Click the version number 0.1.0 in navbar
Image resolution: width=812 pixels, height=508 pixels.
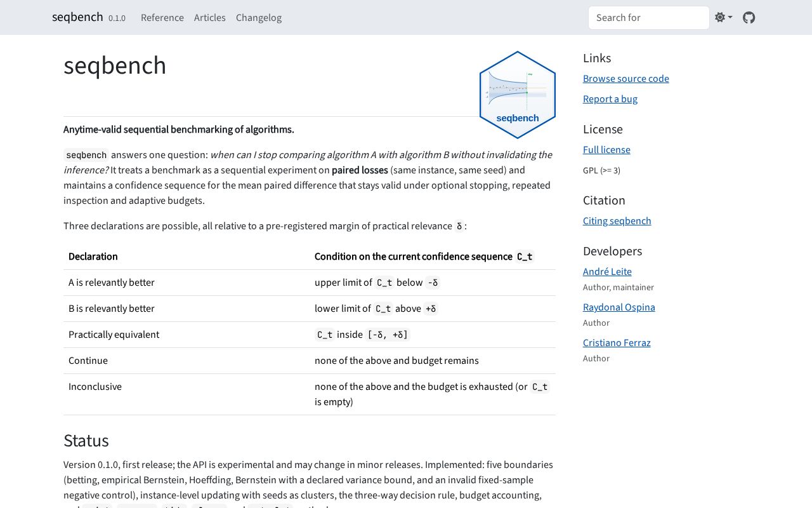[x=117, y=18]
